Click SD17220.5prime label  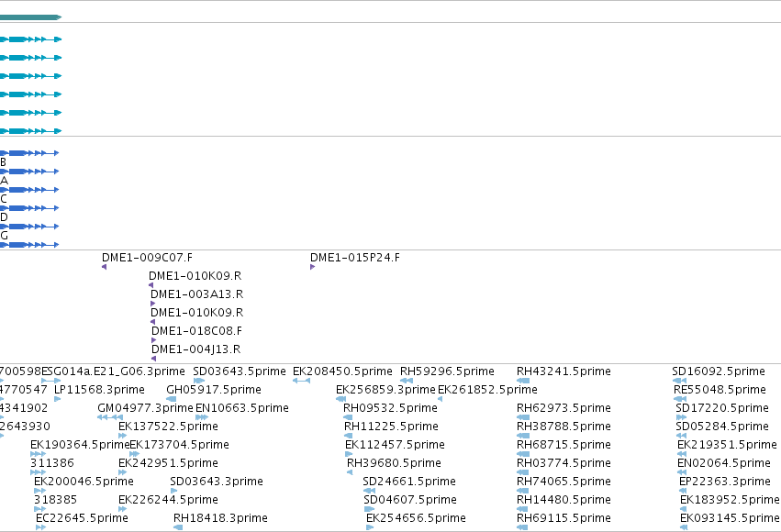pyautogui.click(x=722, y=408)
